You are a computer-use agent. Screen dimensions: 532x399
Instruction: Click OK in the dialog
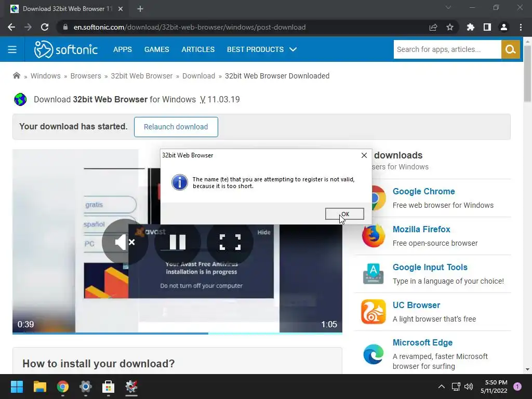pos(345,214)
